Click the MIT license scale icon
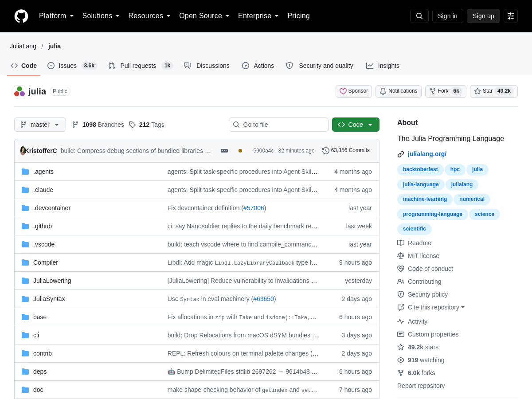532x399 pixels. point(401,256)
